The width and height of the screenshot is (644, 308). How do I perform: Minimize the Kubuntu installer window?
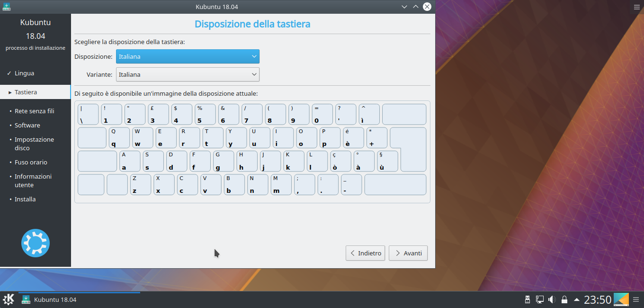point(404,7)
